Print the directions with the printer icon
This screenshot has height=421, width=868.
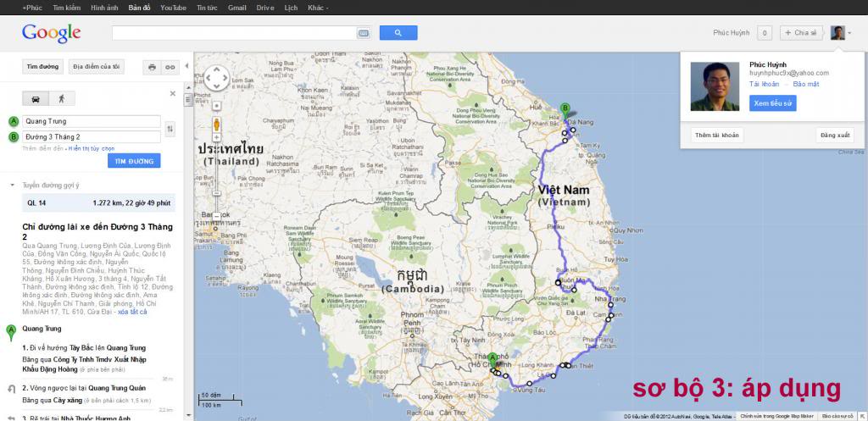[x=152, y=67]
